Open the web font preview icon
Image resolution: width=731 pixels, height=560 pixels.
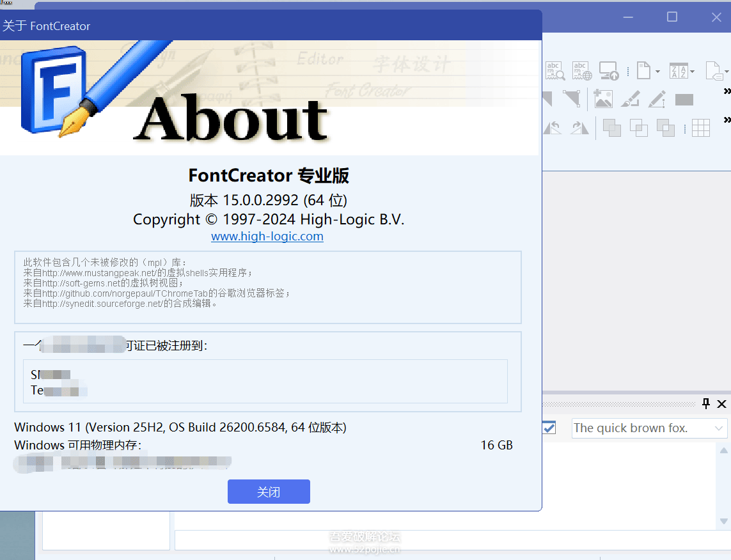coord(581,70)
